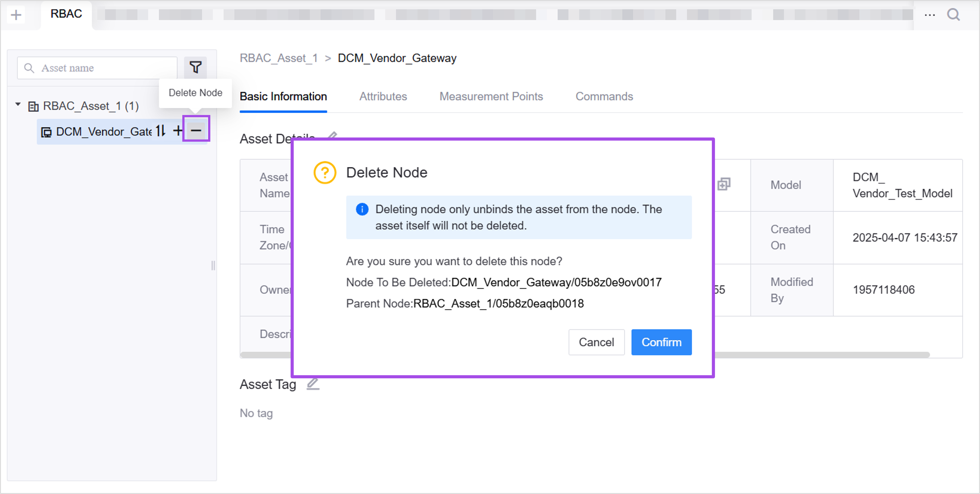Switch to the Commands tab
Screen dimensions: 980x494
(x=604, y=96)
